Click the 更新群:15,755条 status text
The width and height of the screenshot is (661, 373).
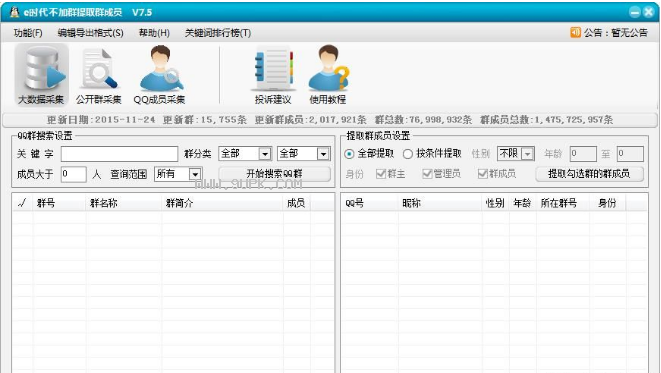point(205,120)
